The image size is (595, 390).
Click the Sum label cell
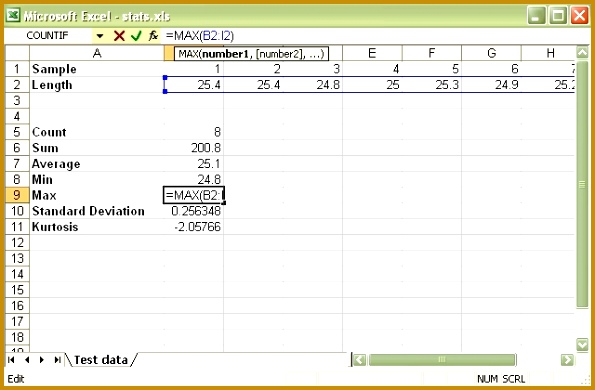click(x=97, y=148)
